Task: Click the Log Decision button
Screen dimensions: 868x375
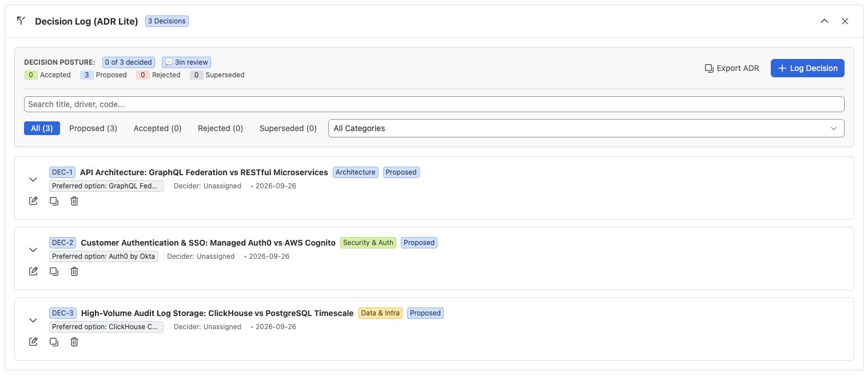Action: point(807,68)
